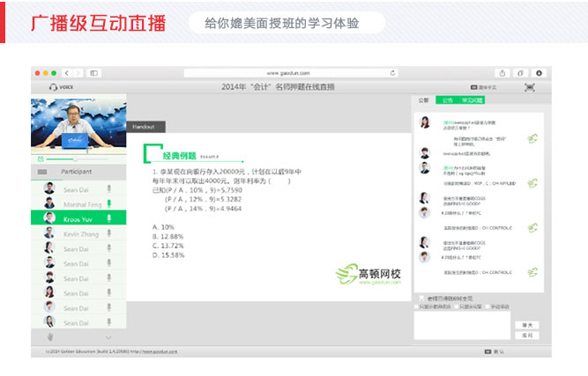588x376 pixels.
Task: Reload the page via refresh icon
Action: point(392,73)
